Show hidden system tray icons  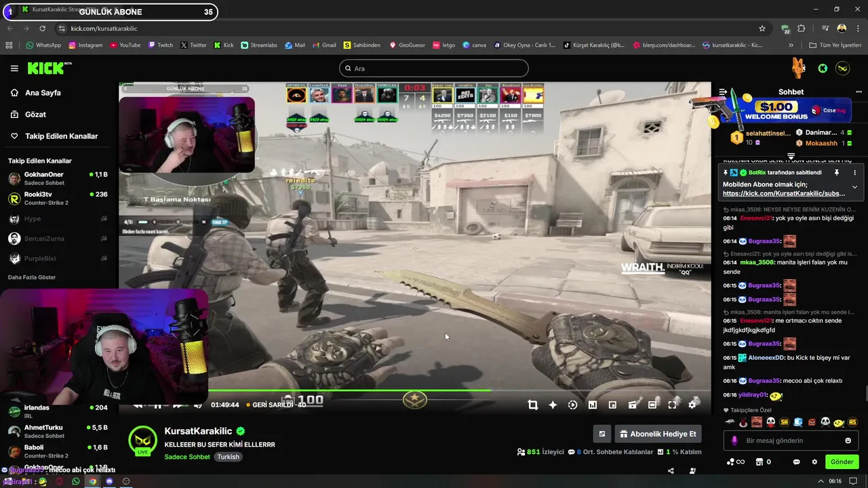click(x=821, y=481)
